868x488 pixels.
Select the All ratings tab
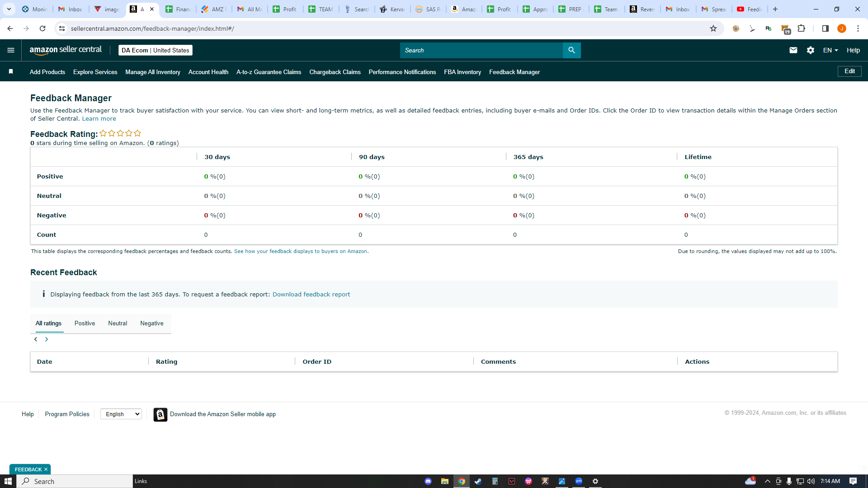tap(48, 324)
